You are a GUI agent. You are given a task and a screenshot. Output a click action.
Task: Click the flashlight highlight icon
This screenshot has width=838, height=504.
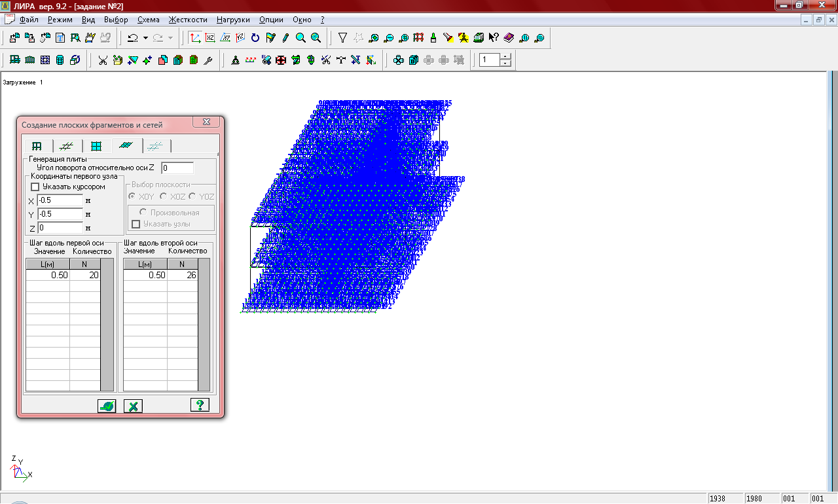pyautogui.click(x=448, y=38)
